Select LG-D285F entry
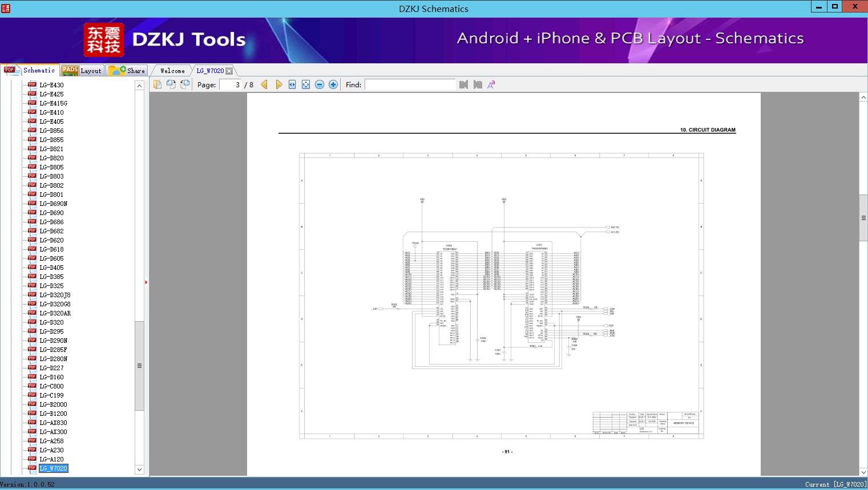 53,350
